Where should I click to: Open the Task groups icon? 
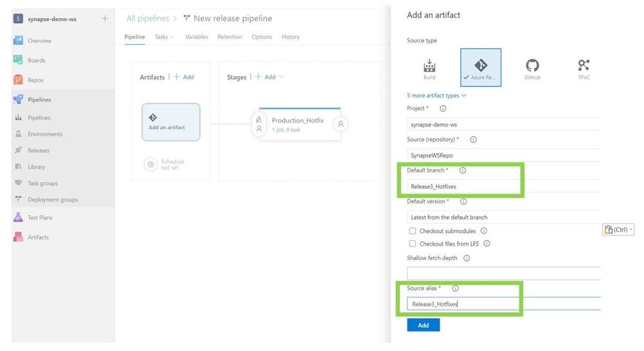[x=18, y=183]
